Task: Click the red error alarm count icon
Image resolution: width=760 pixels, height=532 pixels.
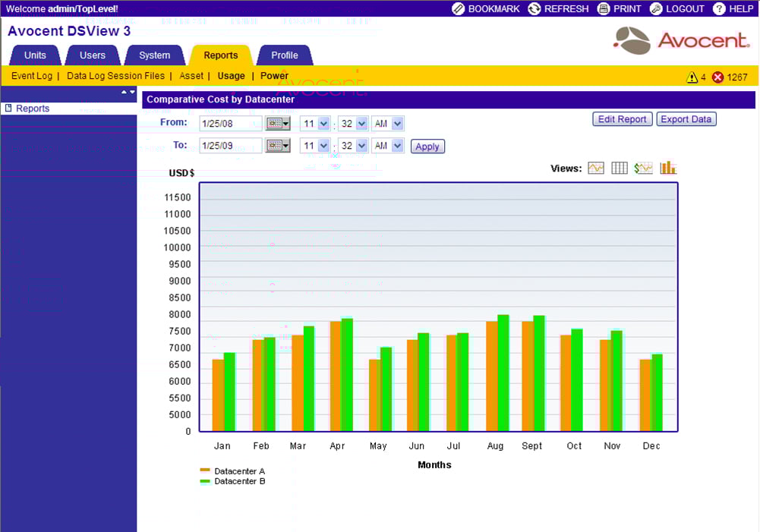Action: (x=717, y=77)
